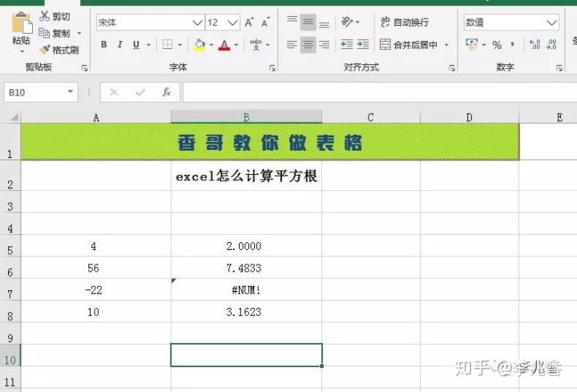Image resolution: width=577 pixels, height=392 pixels.
Task: Click cell with value 7.4833
Action: (246, 268)
